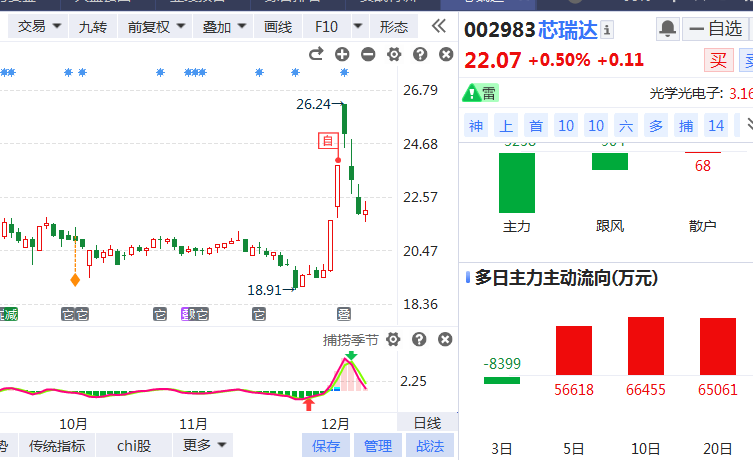Click the 九转 indicator button
This screenshot has height=460, width=753.
click(93, 26)
